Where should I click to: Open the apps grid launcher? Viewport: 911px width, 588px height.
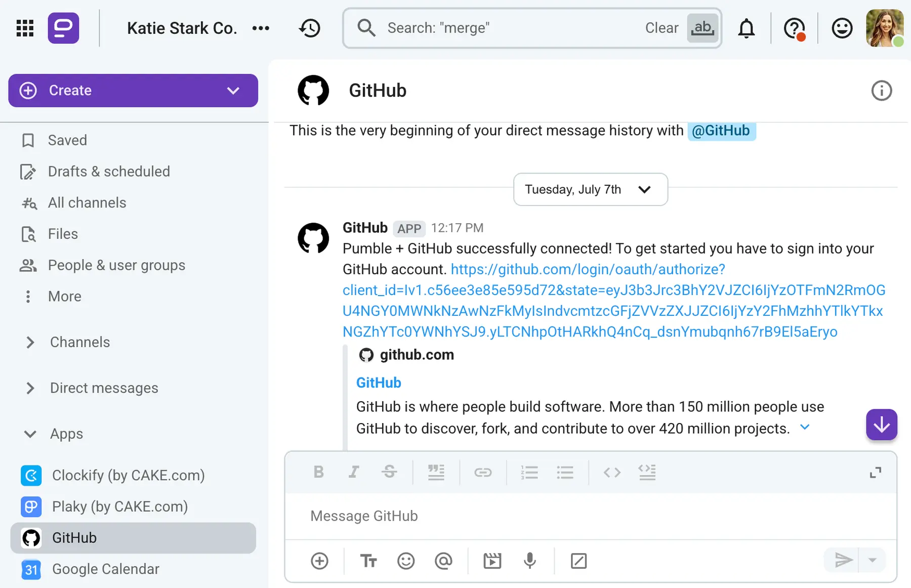(25, 28)
